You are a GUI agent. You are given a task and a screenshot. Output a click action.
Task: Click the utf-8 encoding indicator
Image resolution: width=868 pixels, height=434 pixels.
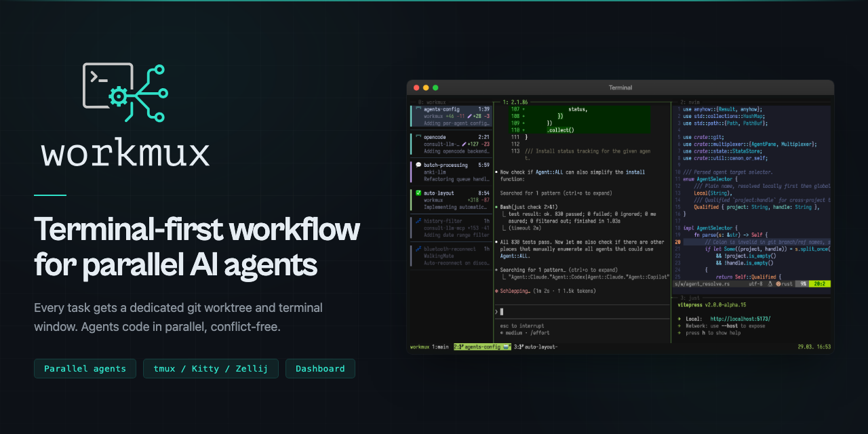click(754, 283)
